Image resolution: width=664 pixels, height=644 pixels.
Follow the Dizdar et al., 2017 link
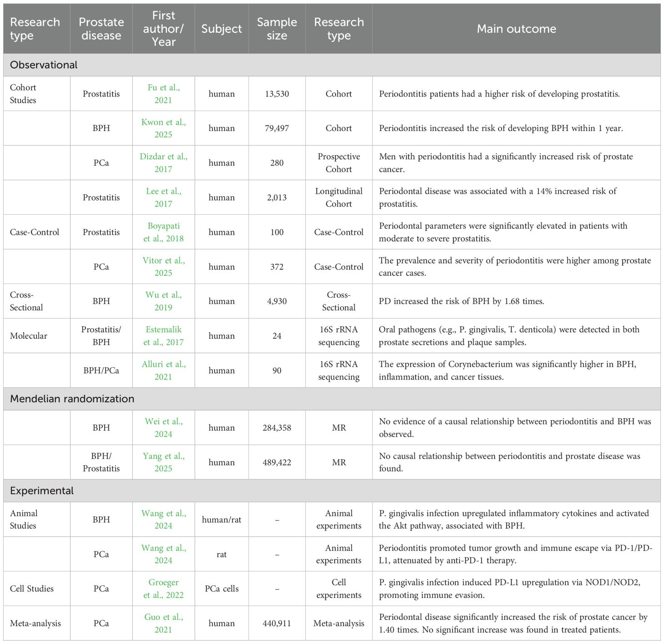coord(163,162)
